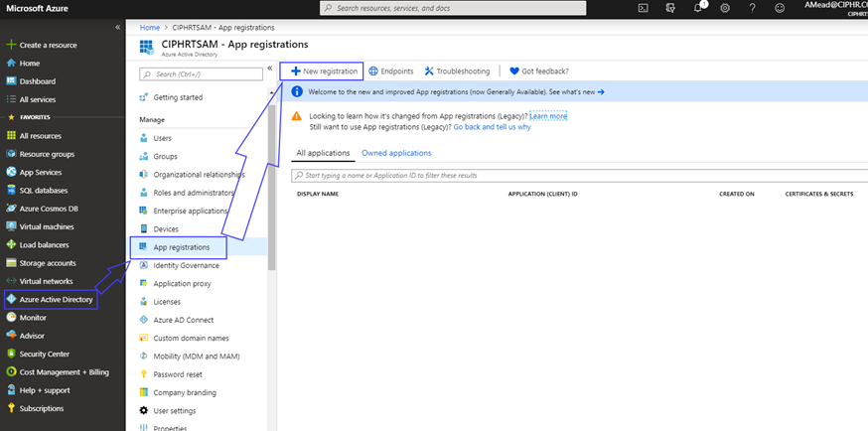Screen dimensions: 868x431
Task: Click the Resource groups cube icon
Action: [11, 154]
